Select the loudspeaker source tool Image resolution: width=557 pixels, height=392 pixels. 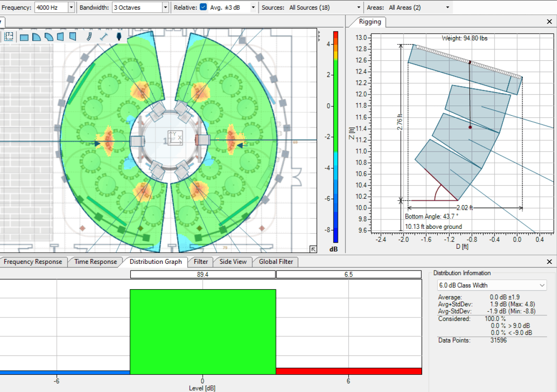(x=118, y=36)
